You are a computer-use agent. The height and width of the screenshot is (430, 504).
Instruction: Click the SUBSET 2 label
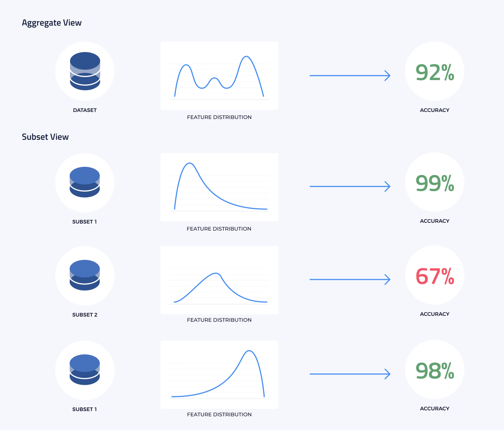85,315
